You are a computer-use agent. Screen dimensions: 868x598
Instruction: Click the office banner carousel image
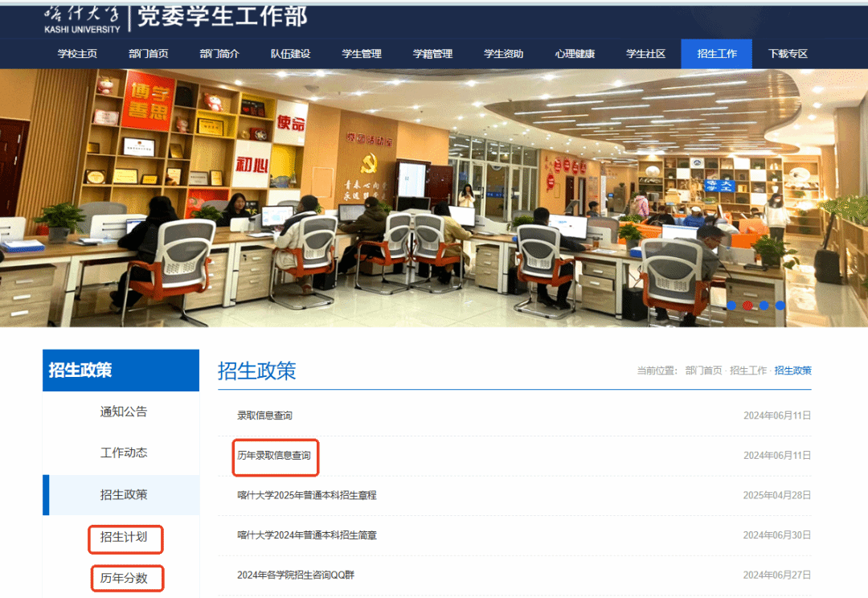tap(434, 197)
